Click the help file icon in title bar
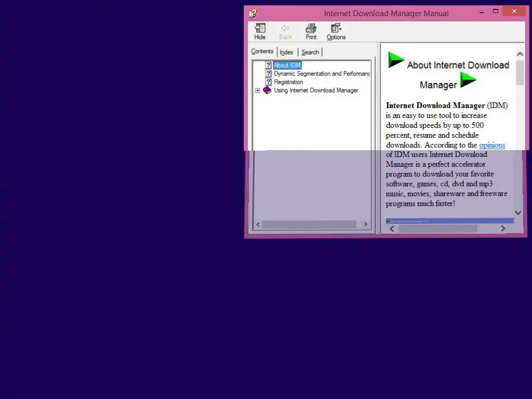 pos(253,13)
